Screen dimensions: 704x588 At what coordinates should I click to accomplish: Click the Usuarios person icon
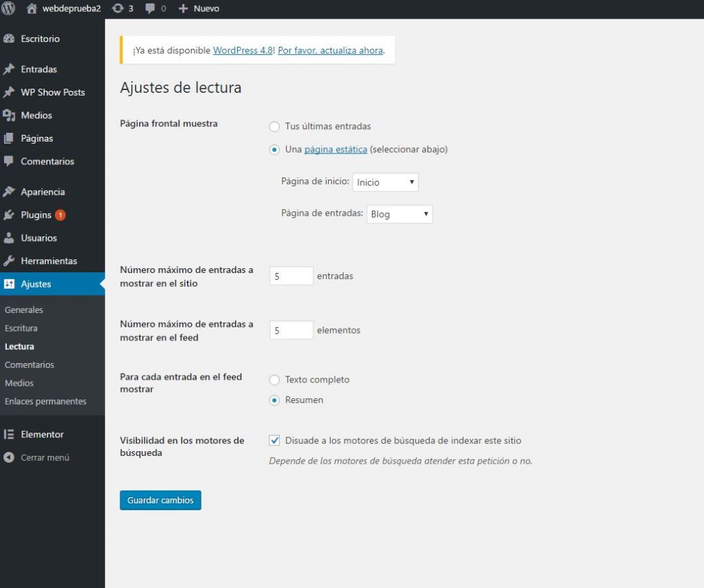coord(9,238)
